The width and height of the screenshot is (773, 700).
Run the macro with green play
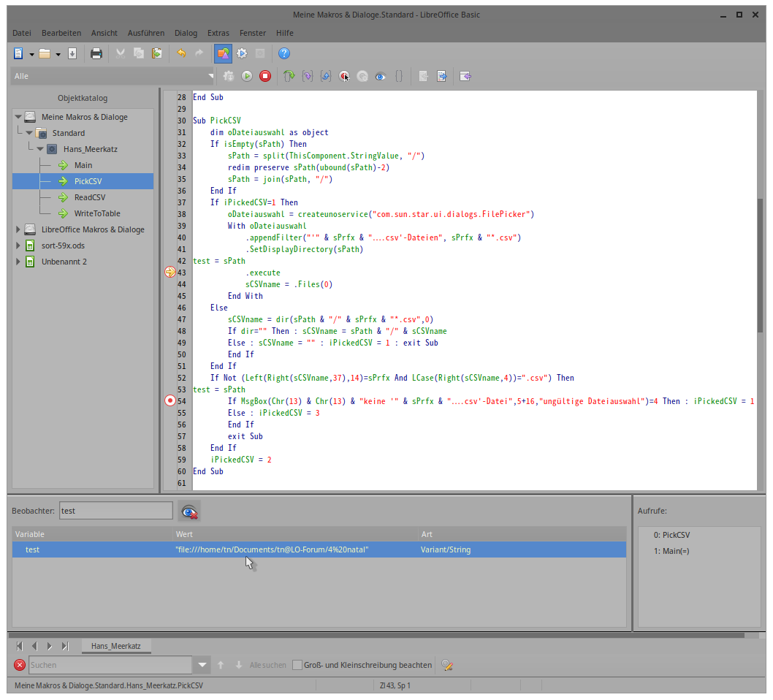pyautogui.click(x=247, y=76)
